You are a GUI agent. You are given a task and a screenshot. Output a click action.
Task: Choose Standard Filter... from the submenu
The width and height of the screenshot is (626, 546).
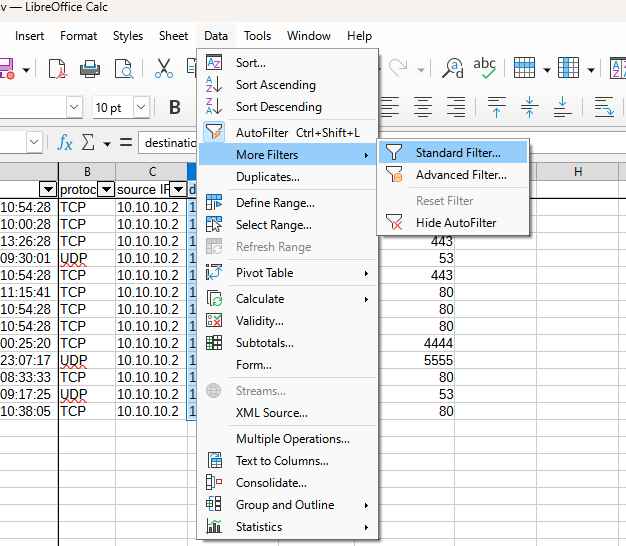pos(457,153)
